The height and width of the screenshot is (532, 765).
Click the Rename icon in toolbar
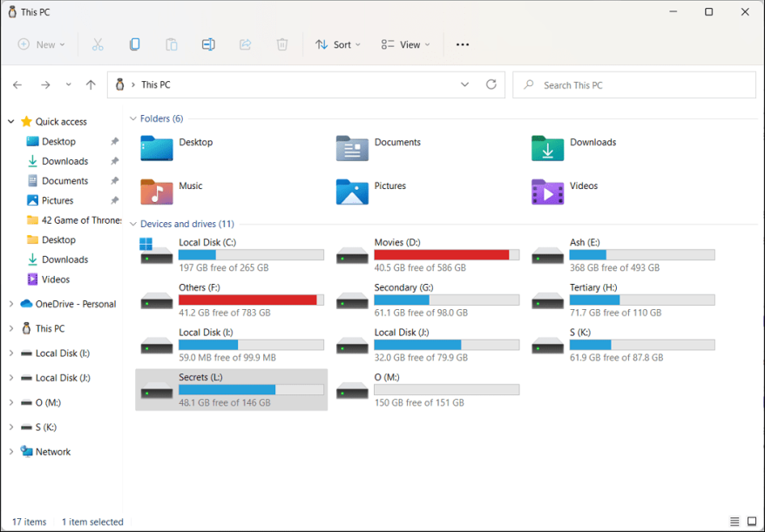208,44
